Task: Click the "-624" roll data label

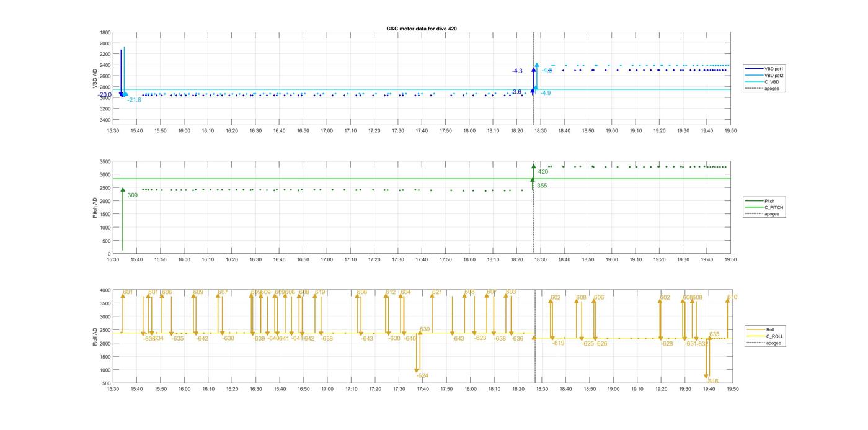Action: coord(422,376)
